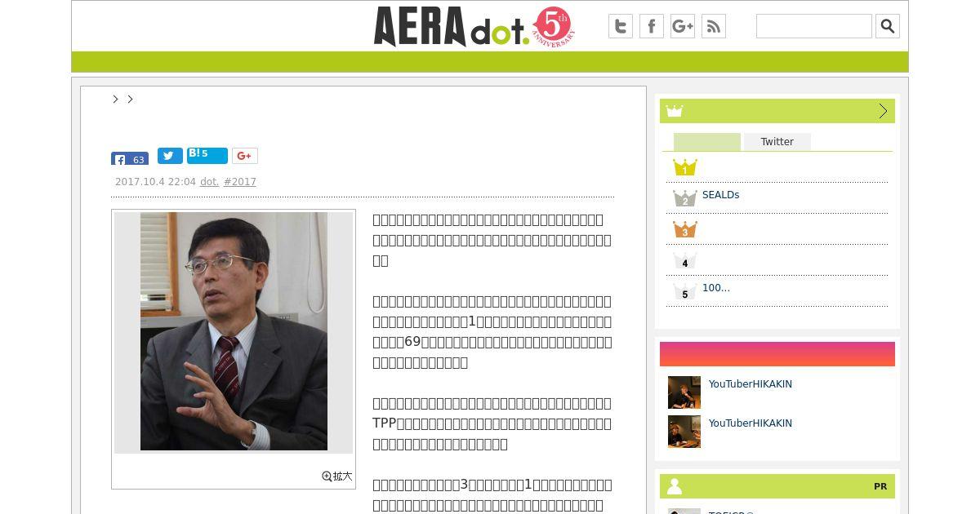Click the pink-orange gradient banner header

click(777, 354)
